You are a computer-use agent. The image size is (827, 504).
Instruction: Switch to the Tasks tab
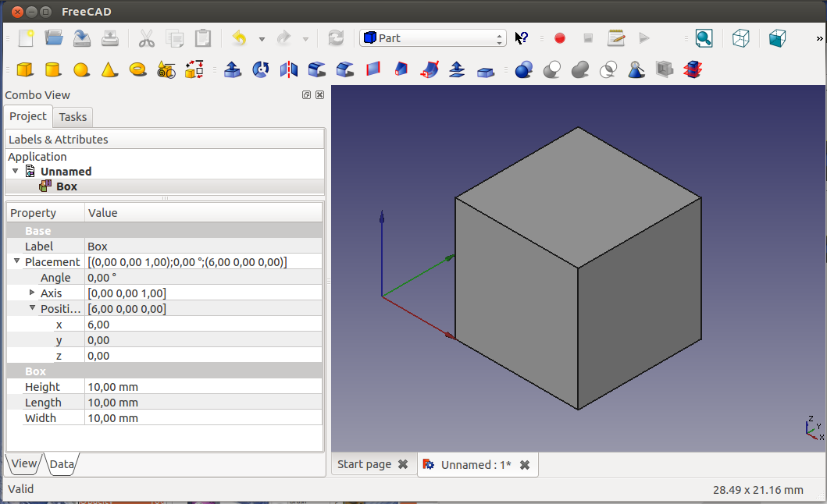click(x=73, y=117)
